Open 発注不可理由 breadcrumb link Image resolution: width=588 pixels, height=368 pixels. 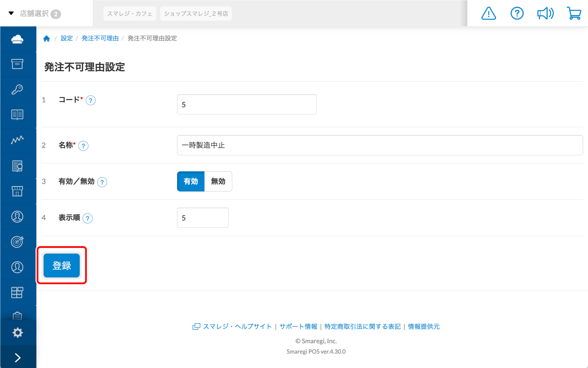click(x=100, y=38)
